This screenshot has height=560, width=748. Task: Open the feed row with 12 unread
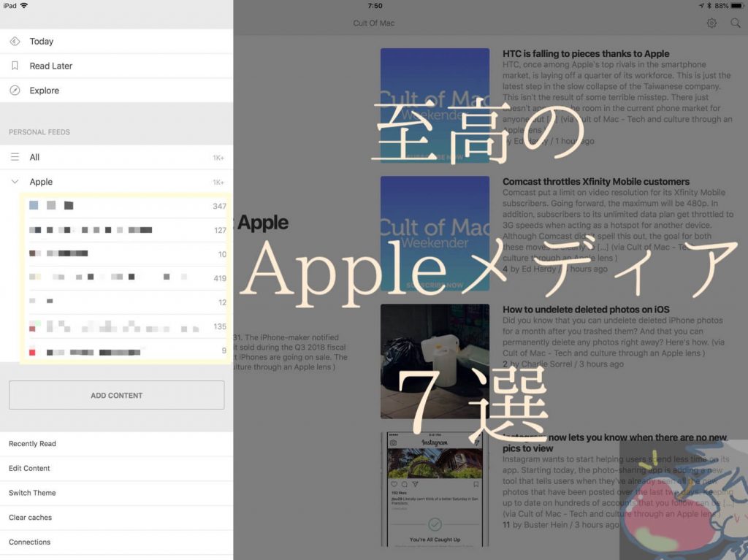126,302
